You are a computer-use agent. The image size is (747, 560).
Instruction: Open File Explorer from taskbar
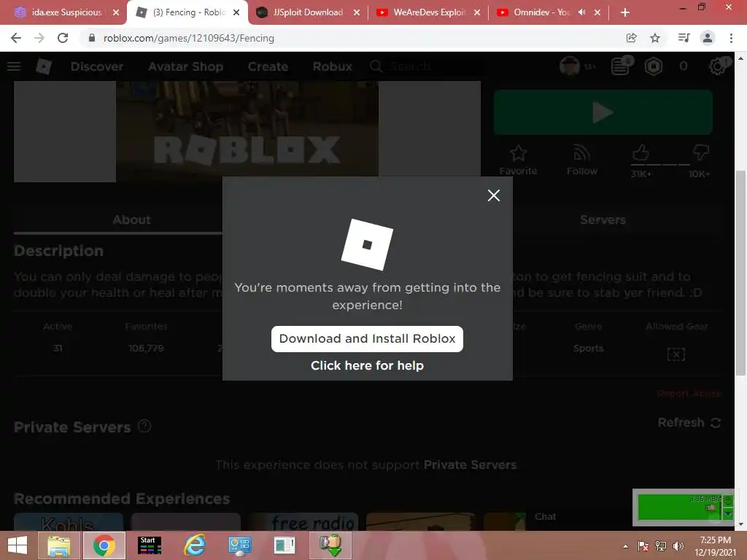point(59,545)
